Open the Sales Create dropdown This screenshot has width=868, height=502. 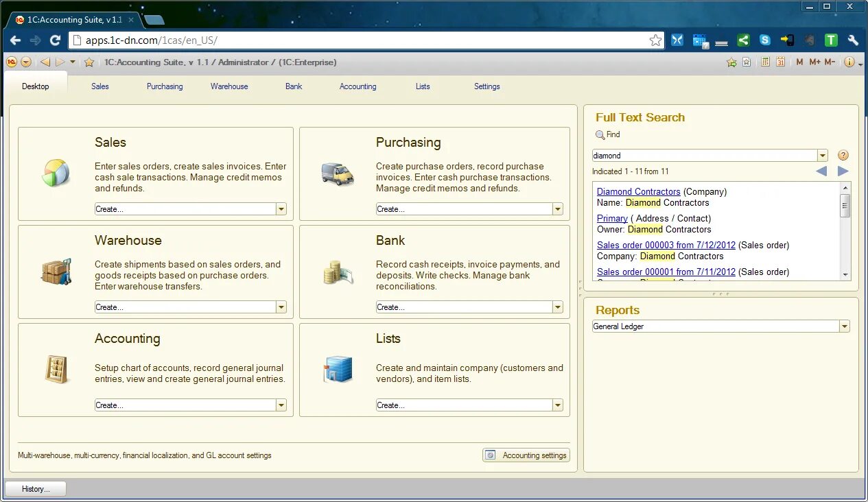pos(281,209)
